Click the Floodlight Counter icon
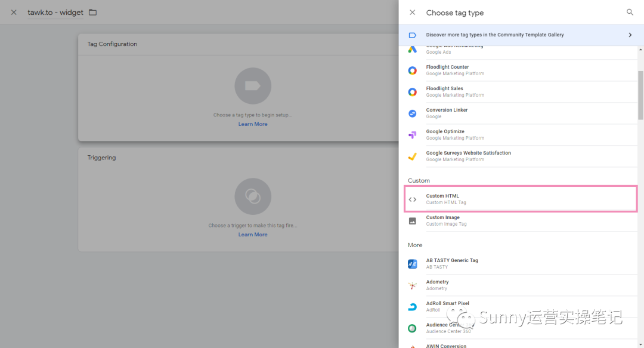The width and height of the screenshot is (644, 348). [x=413, y=70]
